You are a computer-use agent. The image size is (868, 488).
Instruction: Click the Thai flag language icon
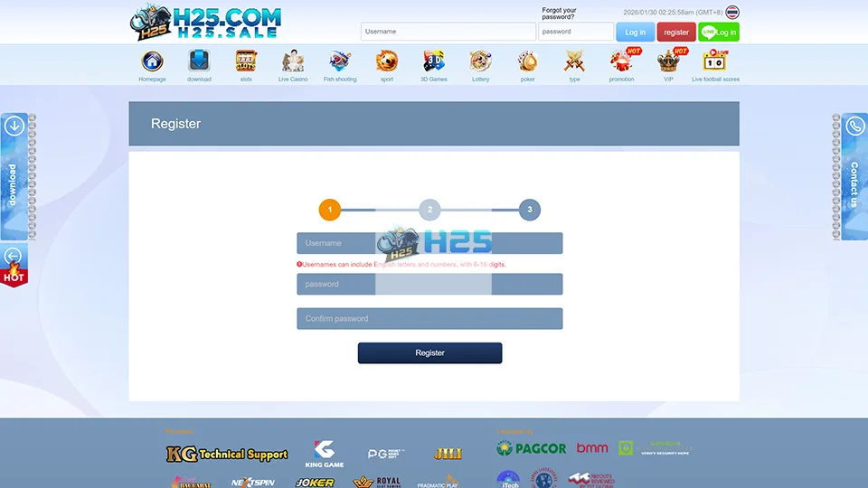tap(732, 13)
